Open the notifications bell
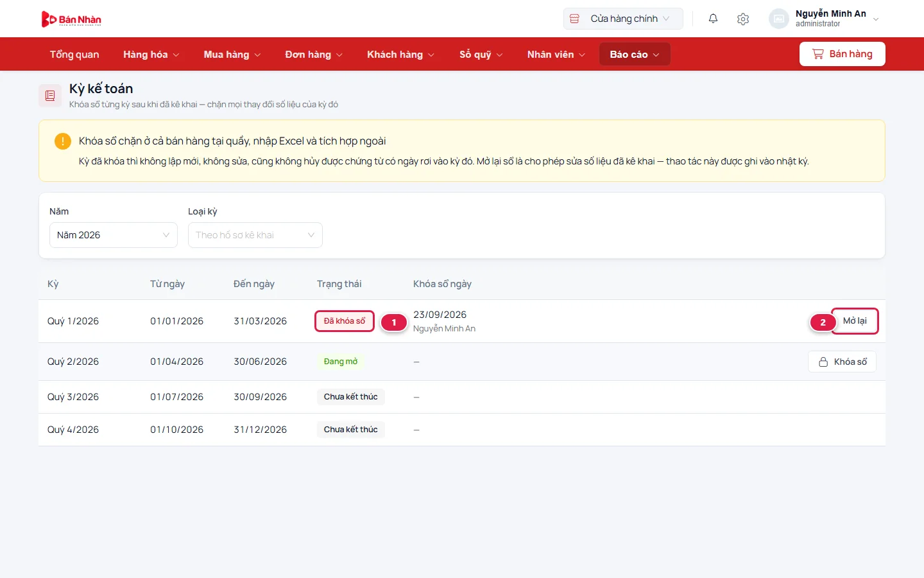The image size is (924, 578). pyautogui.click(x=713, y=19)
